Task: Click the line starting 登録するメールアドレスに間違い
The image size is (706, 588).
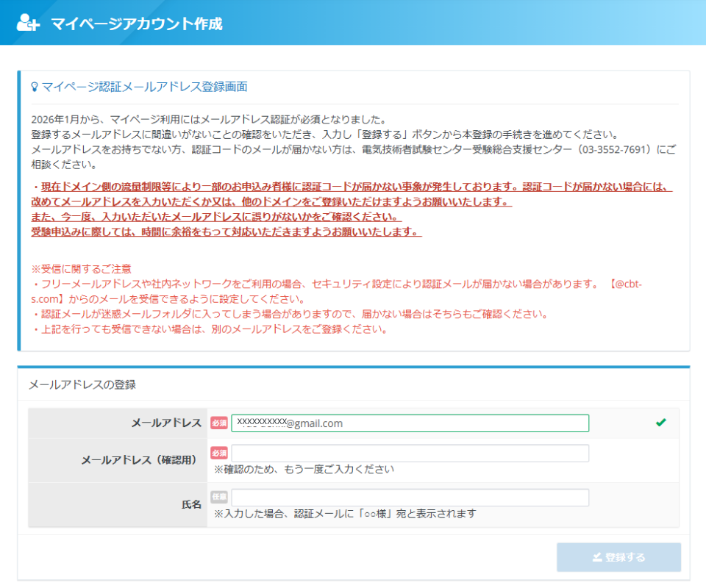Action: click(x=327, y=135)
